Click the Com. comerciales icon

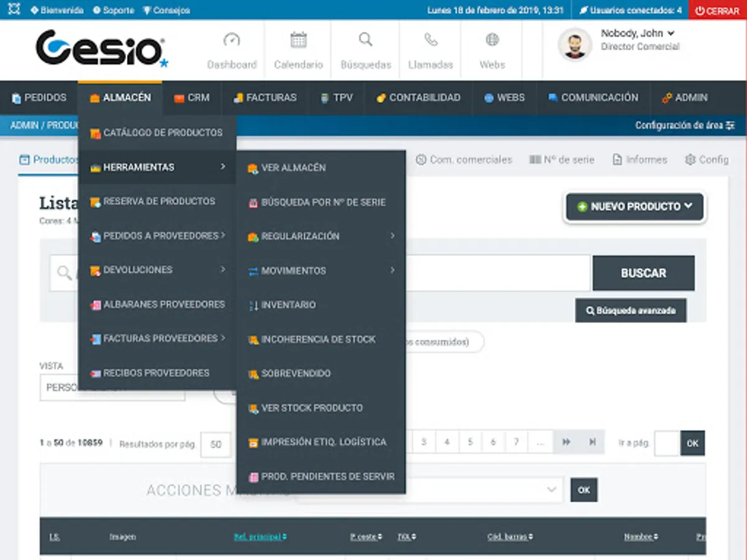click(421, 159)
